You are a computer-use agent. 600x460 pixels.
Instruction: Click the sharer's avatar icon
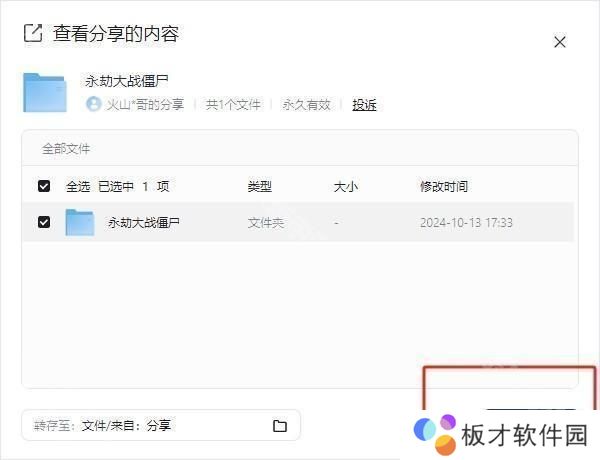click(94, 104)
